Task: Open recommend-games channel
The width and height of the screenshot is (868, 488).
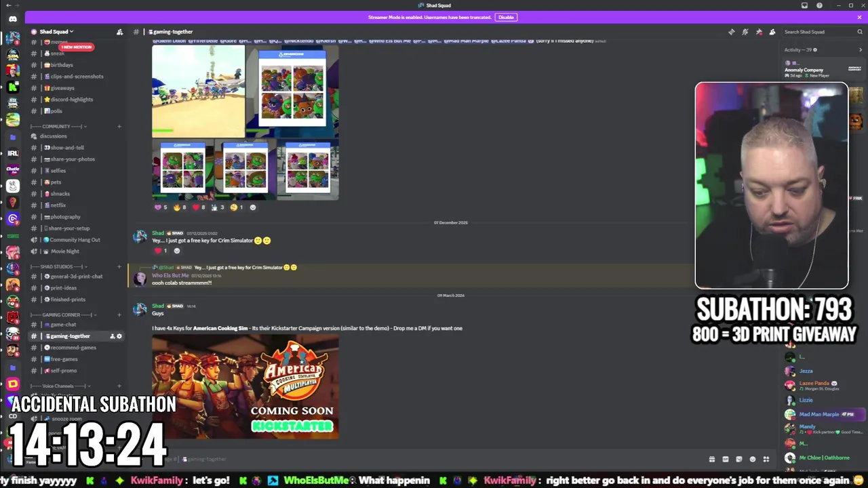Action: point(77,348)
